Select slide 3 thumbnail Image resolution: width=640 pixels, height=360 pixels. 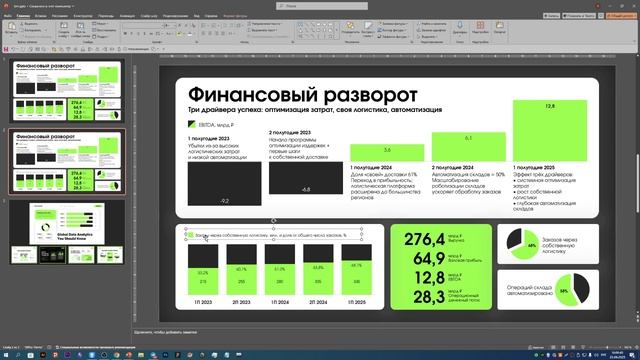67,232
